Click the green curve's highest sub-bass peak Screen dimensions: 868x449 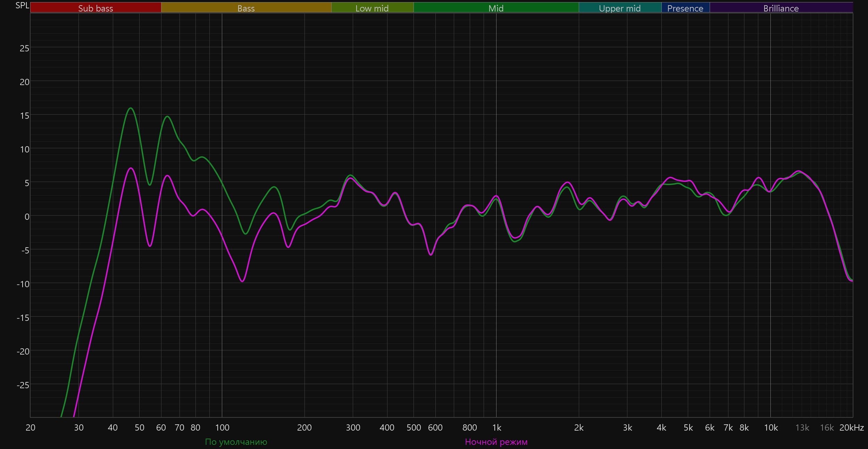[x=131, y=108]
